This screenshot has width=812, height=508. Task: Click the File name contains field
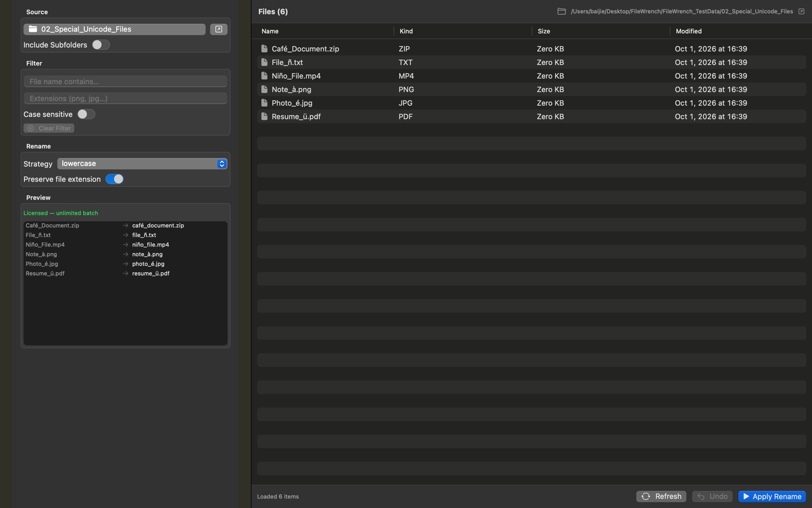coord(125,81)
